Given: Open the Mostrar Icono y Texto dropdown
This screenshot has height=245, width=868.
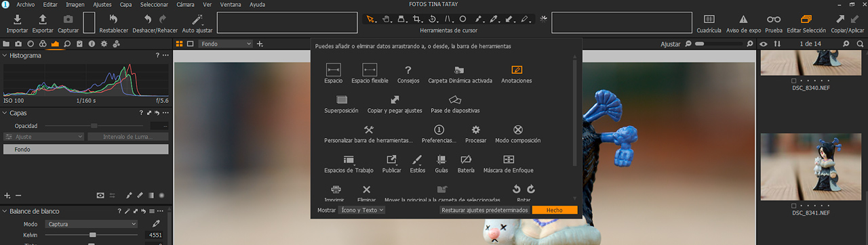Looking at the screenshot, I should pos(361,210).
